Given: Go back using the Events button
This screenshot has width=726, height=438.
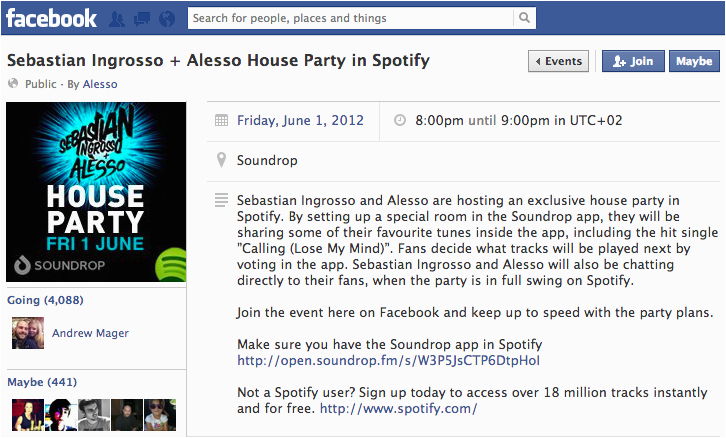Looking at the screenshot, I should pyautogui.click(x=558, y=61).
